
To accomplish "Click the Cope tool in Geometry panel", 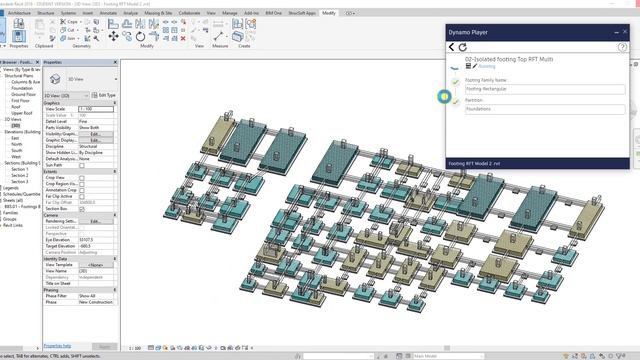I will 69,22.
